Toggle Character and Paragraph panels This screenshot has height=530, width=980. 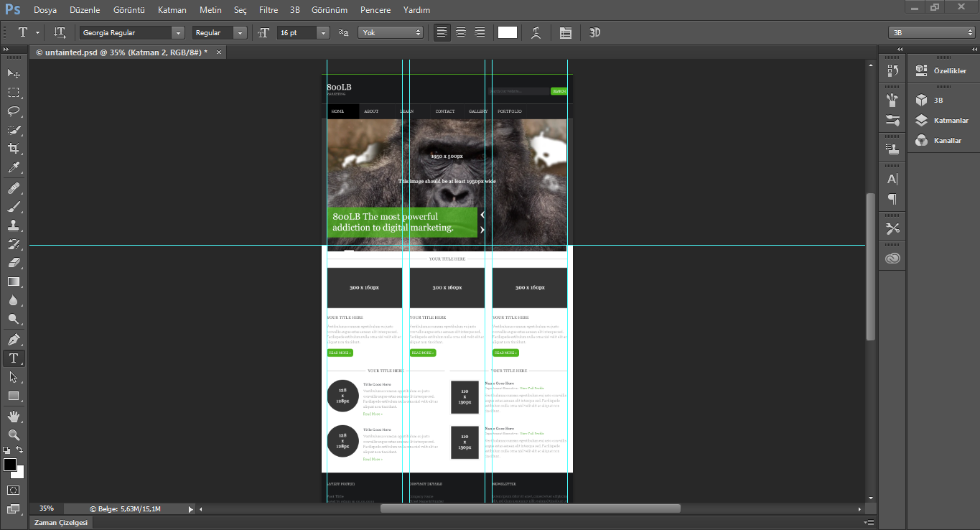(x=565, y=32)
